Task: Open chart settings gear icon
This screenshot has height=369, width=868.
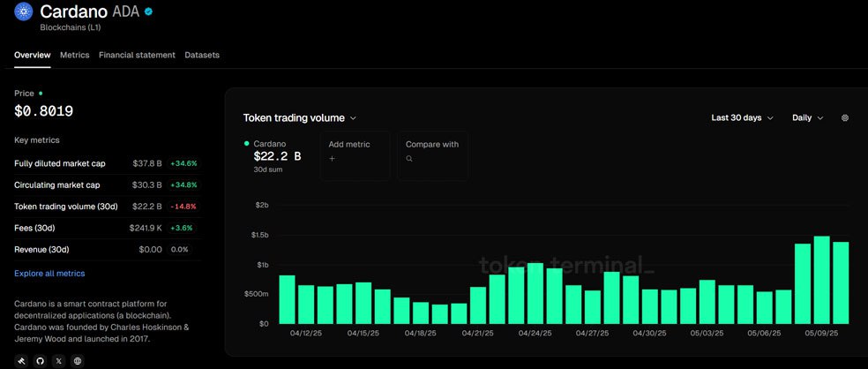Action: (844, 117)
